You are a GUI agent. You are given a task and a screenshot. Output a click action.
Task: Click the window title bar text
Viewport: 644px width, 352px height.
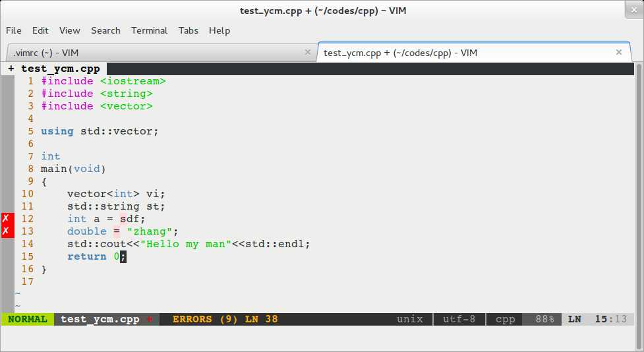click(323, 11)
